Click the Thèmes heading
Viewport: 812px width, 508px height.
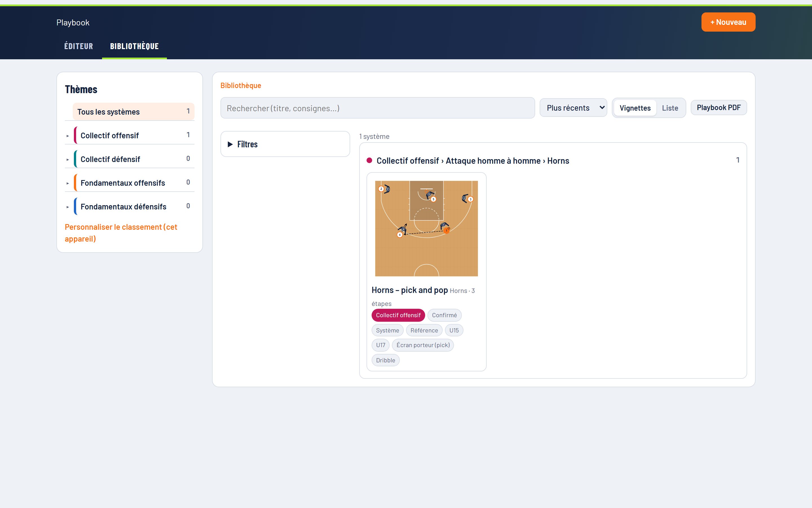tap(81, 89)
